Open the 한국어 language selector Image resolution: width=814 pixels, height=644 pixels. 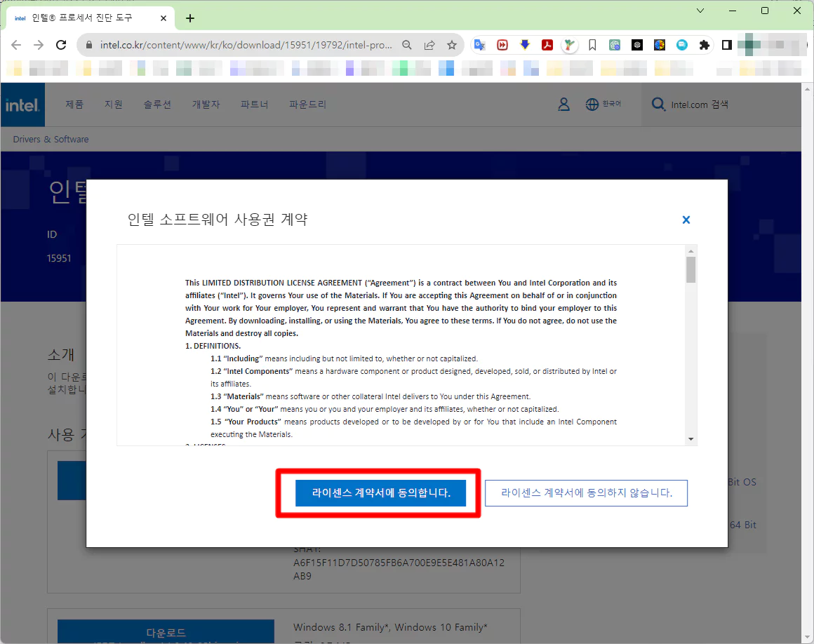tap(603, 105)
